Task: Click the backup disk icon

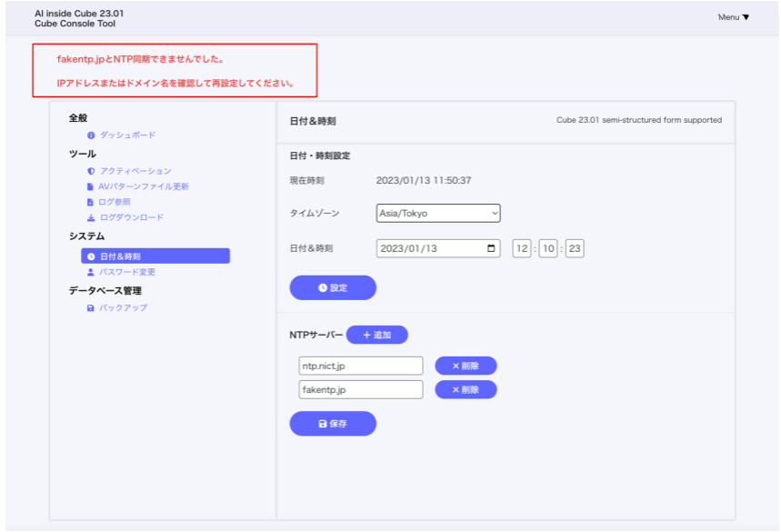Action: [x=91, y=308]
